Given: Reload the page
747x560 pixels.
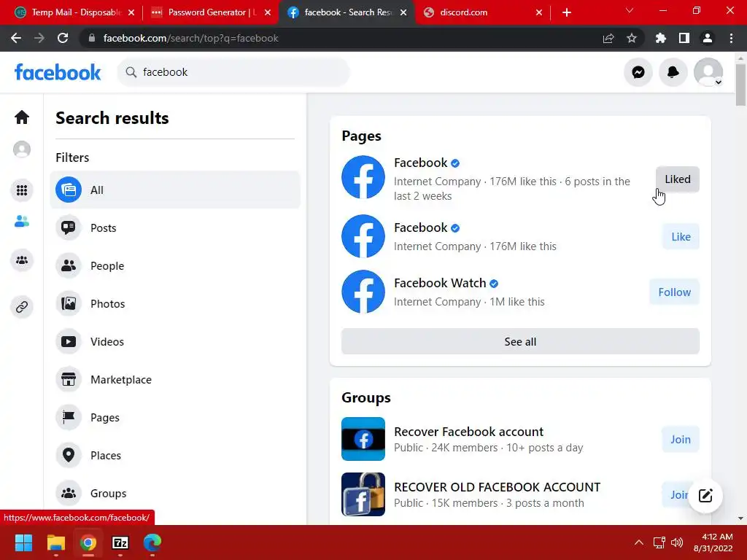Looking at the screenshot, I should tap(63, 38).
